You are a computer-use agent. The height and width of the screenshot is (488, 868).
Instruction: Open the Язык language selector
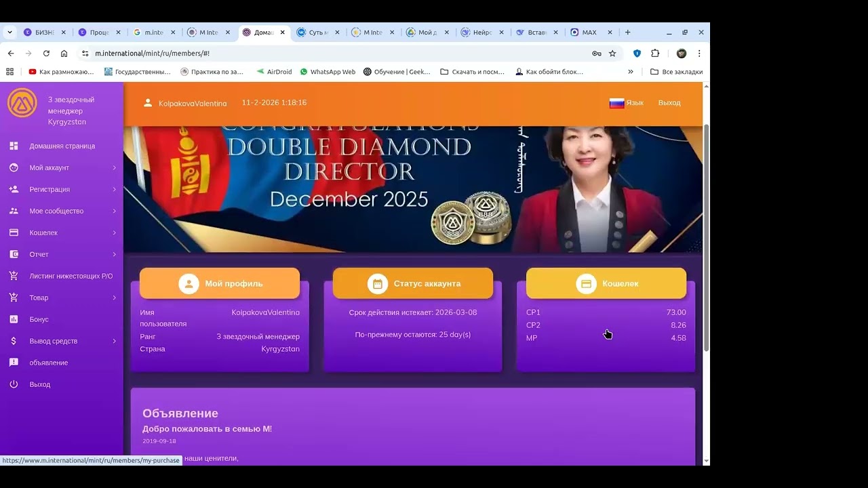627,103
